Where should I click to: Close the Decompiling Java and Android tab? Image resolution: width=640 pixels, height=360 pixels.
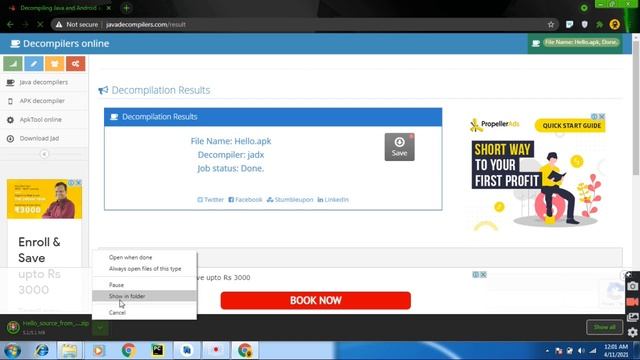coord(109,8)
